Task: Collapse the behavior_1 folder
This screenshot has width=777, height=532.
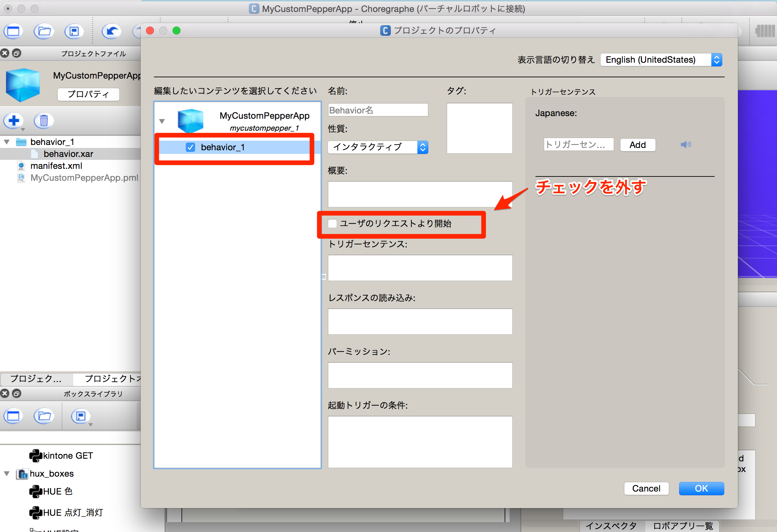Action: (7, 142)
